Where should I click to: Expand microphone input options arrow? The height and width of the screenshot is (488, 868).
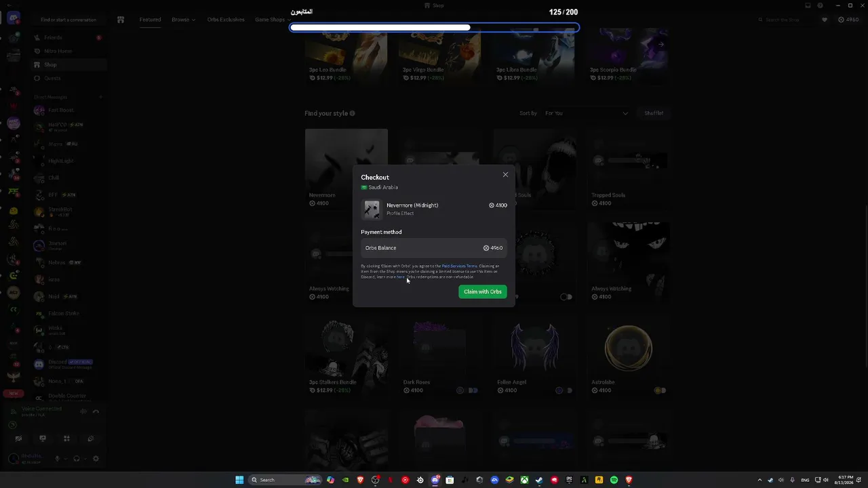[x=65, y=459]
